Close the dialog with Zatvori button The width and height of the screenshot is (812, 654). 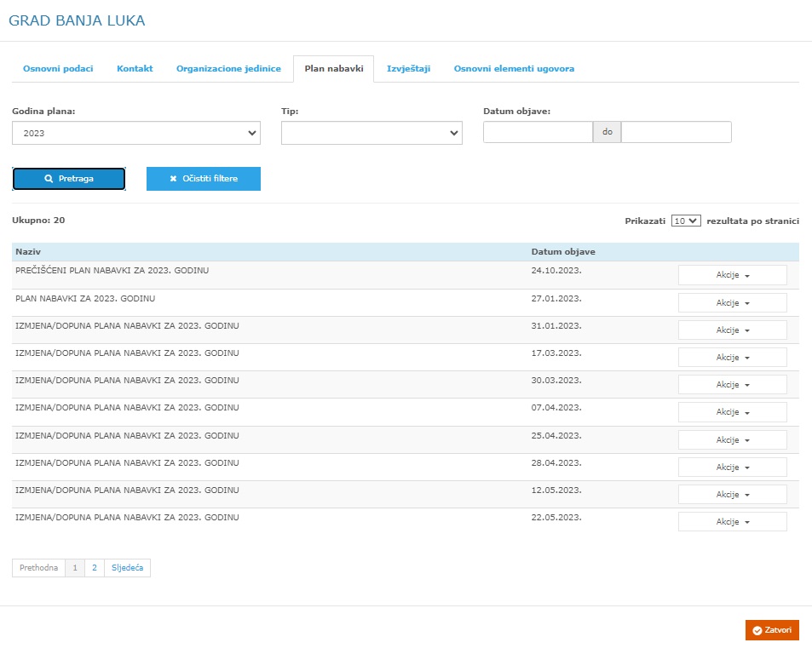tap(772, 630)
